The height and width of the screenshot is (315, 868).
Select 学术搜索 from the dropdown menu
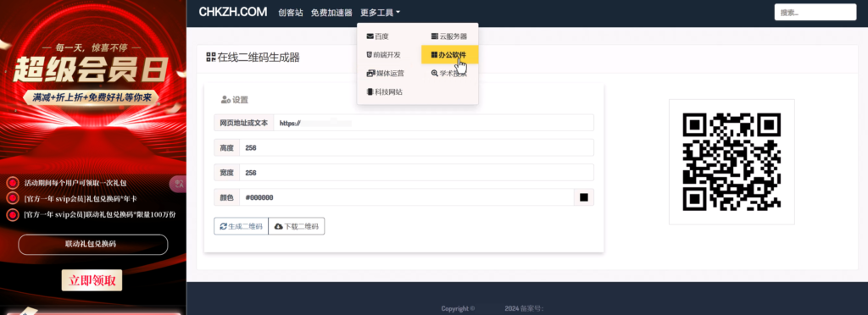449,73
